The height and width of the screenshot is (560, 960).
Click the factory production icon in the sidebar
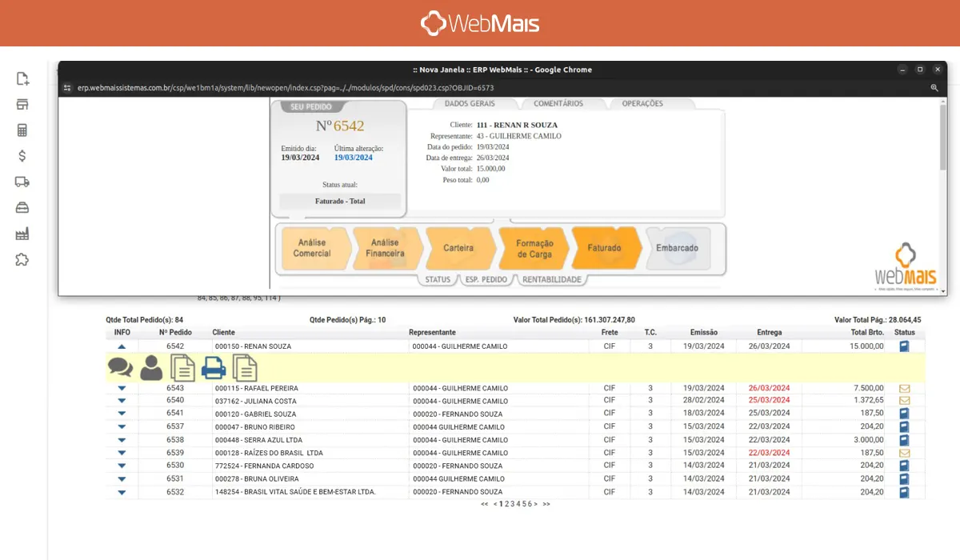(21, 233)
